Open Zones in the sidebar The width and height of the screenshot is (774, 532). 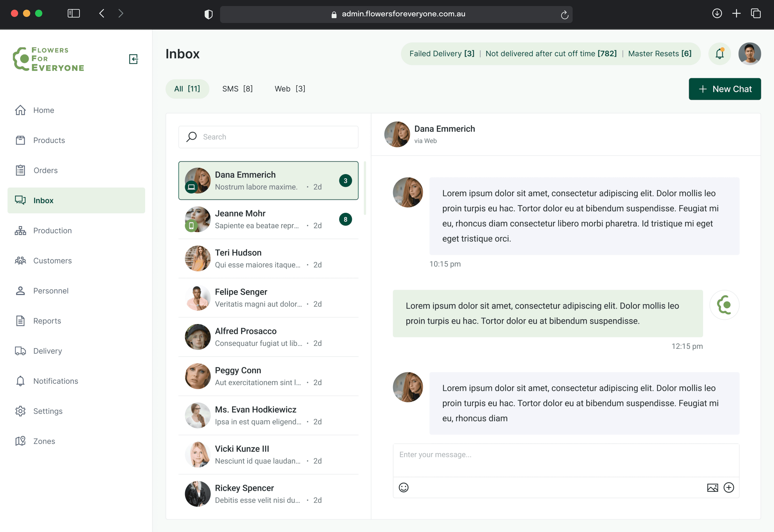(44, 441)
